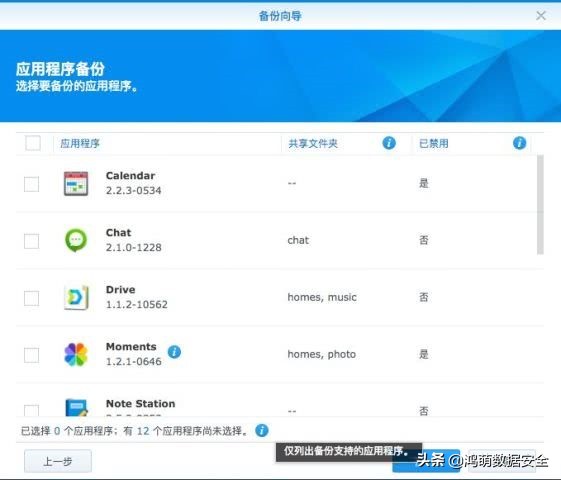Sort by the 已禁用 column header

pyautogui.click(x=434, y=143)
